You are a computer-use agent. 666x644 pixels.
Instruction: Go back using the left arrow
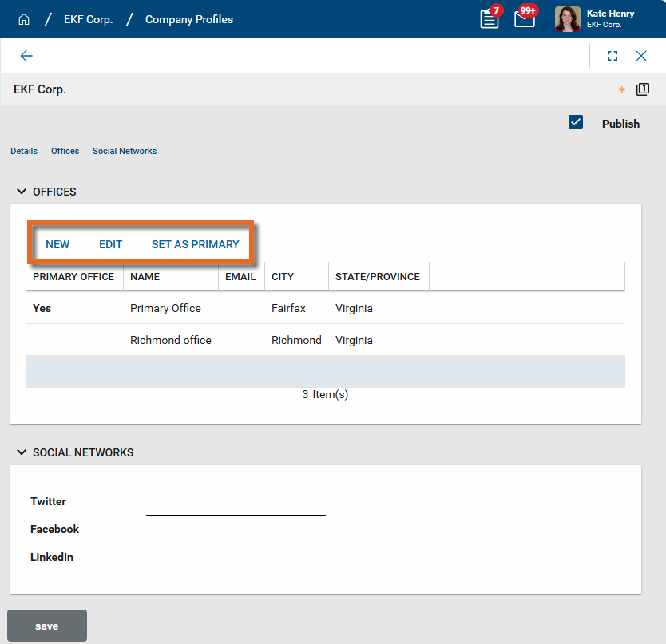26,56
